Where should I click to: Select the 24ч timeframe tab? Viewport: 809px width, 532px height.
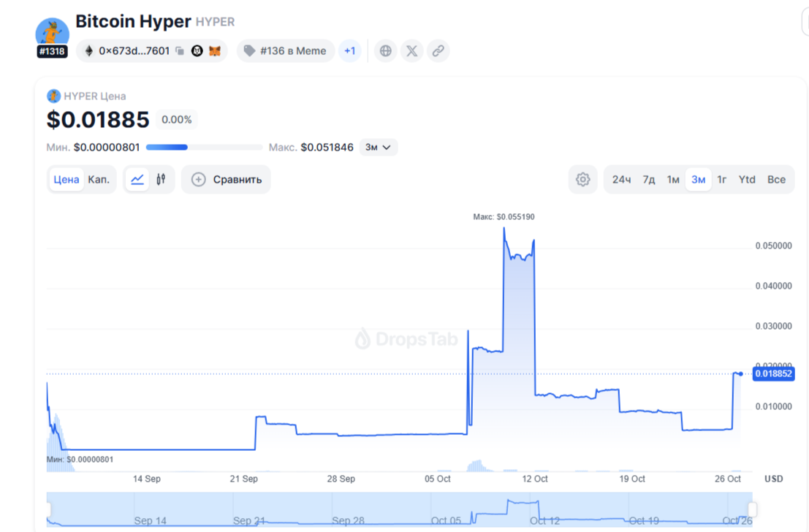coord(620,179)
